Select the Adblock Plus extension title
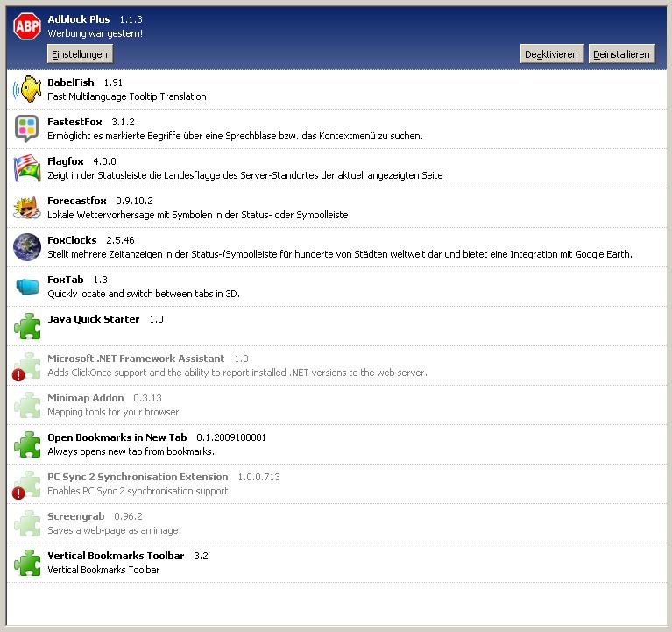The image size is (672, 632). tap(79, 19)
